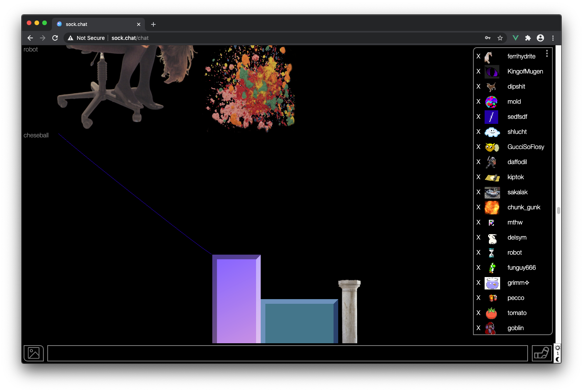This screenshot has width=583, height=392.
Task: Click the chunk_gunk fire avatar
Action: click(492, 207)
